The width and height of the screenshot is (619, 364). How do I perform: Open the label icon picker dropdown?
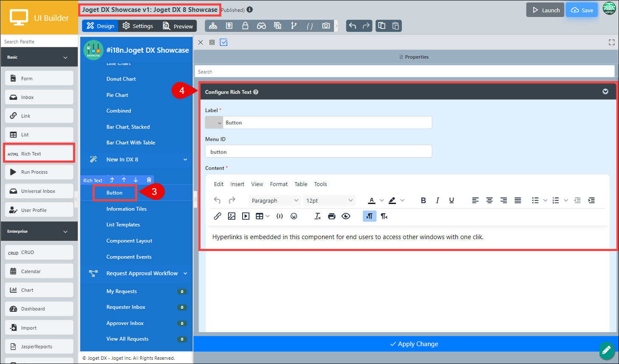click(x=214, y=123)
